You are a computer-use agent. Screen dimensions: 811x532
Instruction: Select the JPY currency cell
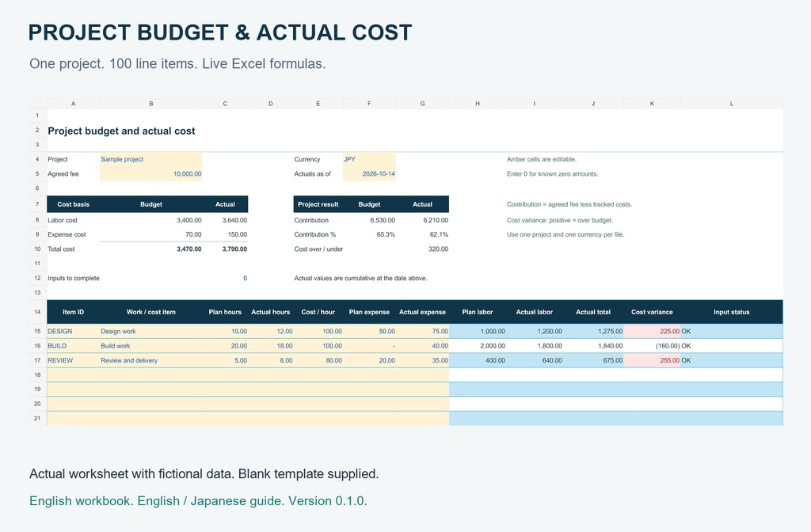[x=369, y=159]
